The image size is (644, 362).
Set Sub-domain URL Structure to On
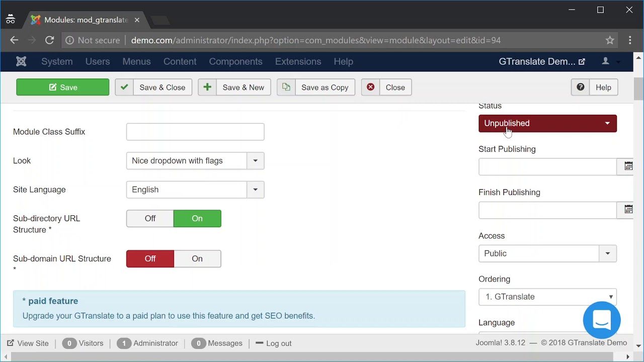click(197, 258)
